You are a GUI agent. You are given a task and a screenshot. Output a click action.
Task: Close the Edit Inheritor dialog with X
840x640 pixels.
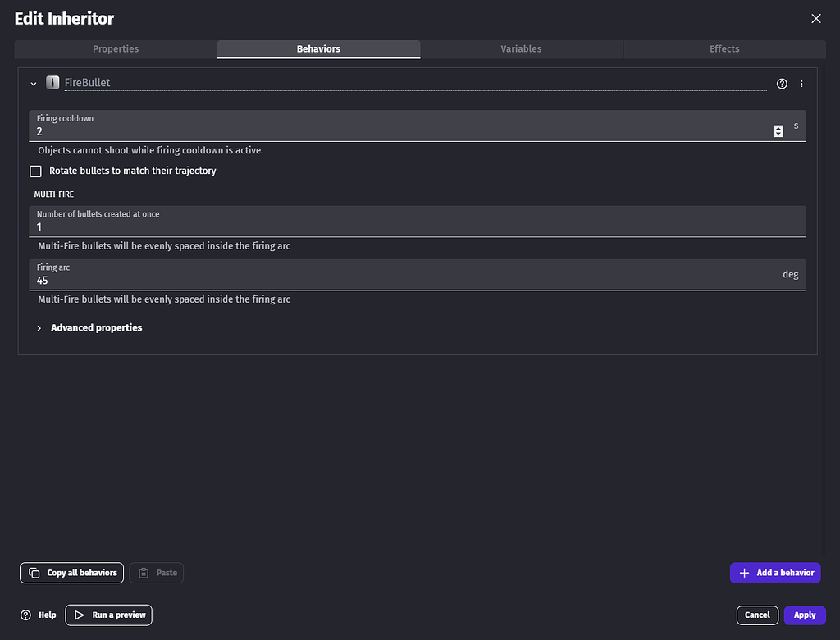pyautogui.click(x=816, y=19)
